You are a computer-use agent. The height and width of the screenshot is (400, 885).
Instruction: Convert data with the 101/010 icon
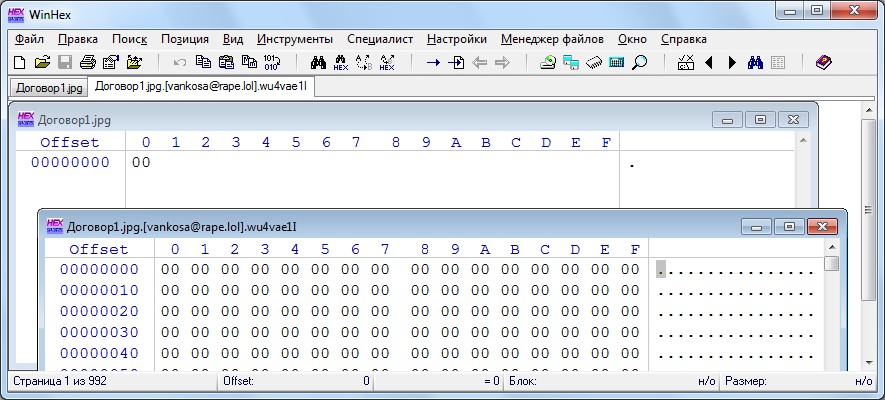[x=271, y=63]
